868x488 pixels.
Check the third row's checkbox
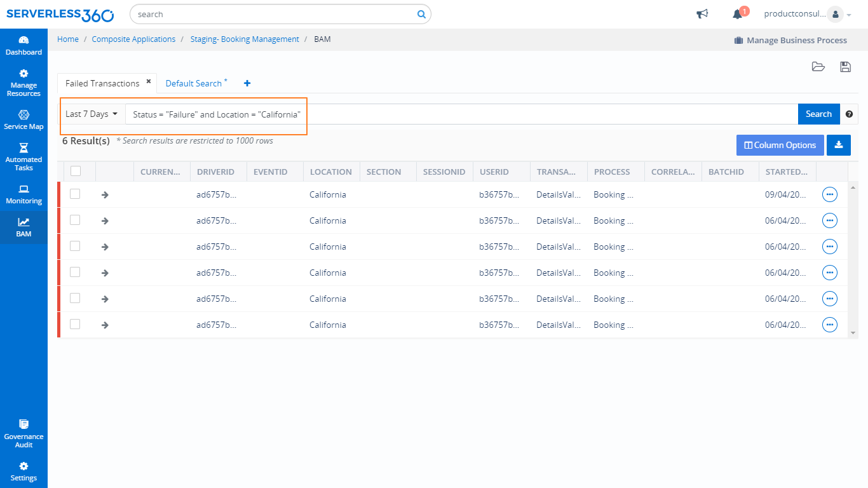tap(75, 246)
